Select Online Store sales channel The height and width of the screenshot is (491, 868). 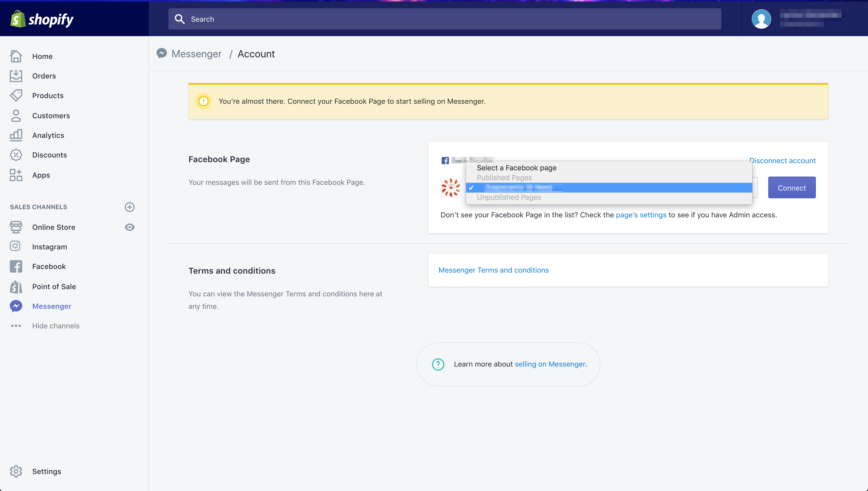point(54,227)
